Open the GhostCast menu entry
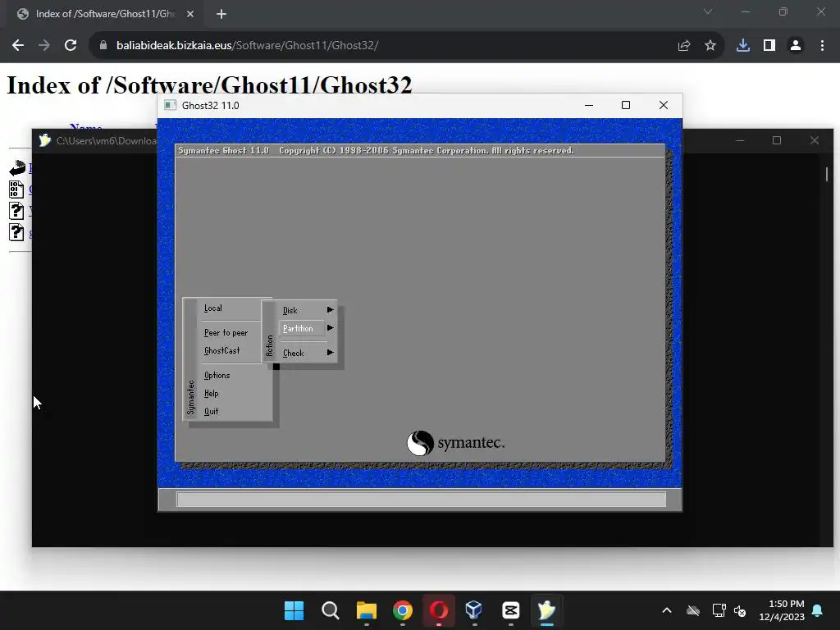The image size is (840, 630). tap(221, 350)
